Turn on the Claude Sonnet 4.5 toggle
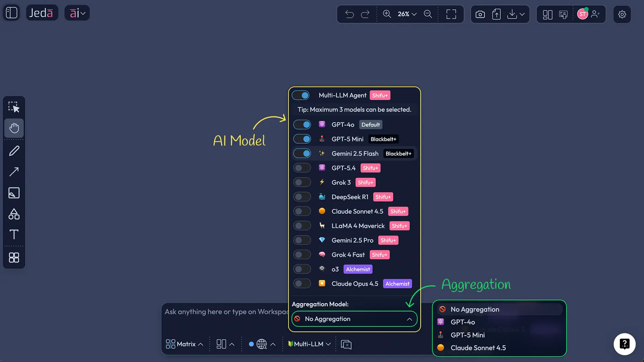 (x=302, y=211)
